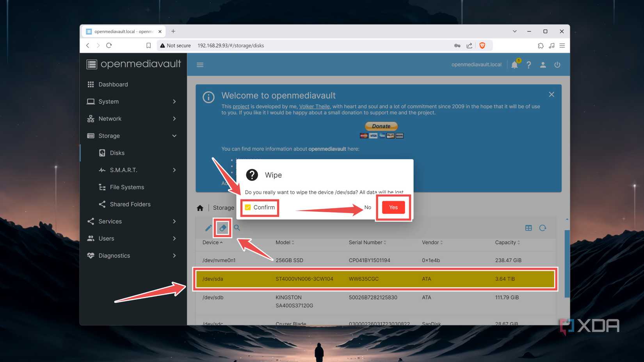644x362 pixels.
Task: Sort by the Capacity column header
Action: coord(507,243)
